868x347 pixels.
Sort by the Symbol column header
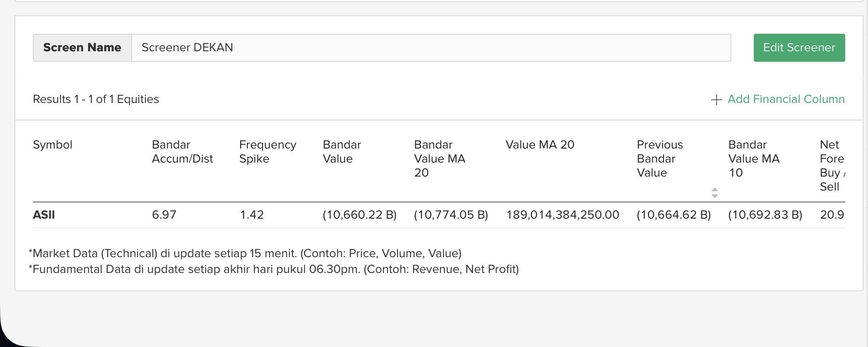tap(53, 145)
